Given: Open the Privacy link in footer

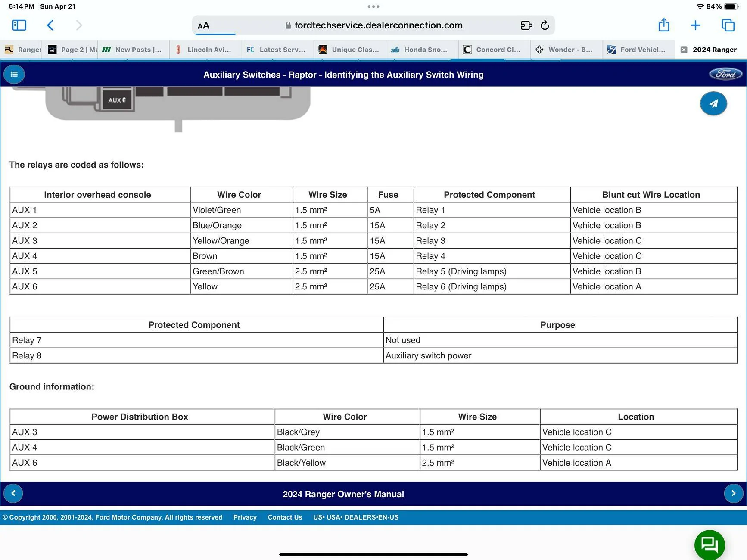Looking at the screenshot, I should 245,517.
